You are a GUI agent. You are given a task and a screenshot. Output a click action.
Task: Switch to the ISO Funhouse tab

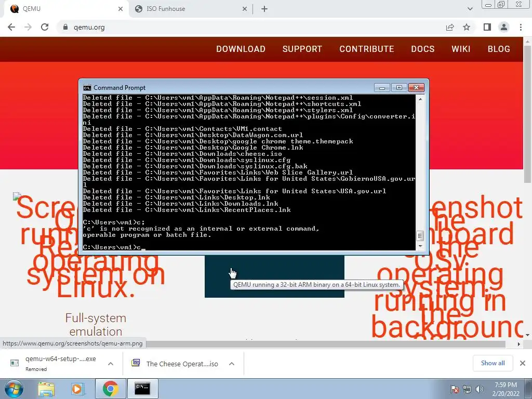(x=191, y=9)
